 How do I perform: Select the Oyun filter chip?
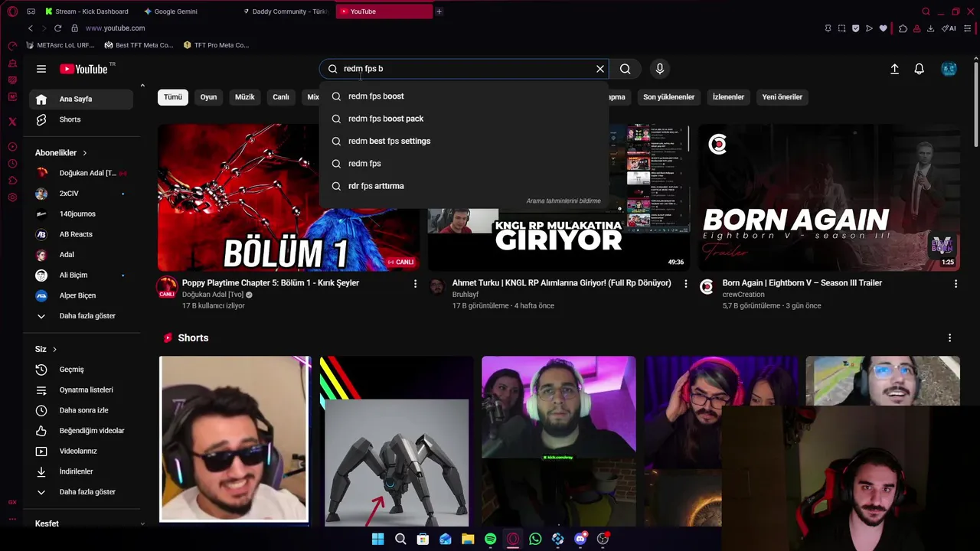tap(208, 97)
